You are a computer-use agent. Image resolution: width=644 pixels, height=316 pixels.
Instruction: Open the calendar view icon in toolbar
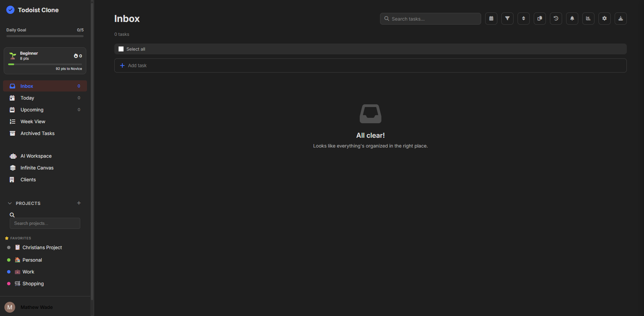491,19
